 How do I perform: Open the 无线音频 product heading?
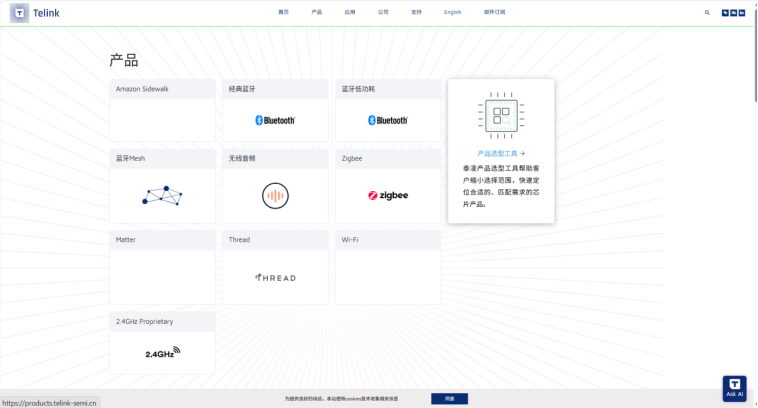[x=242, y=159]
